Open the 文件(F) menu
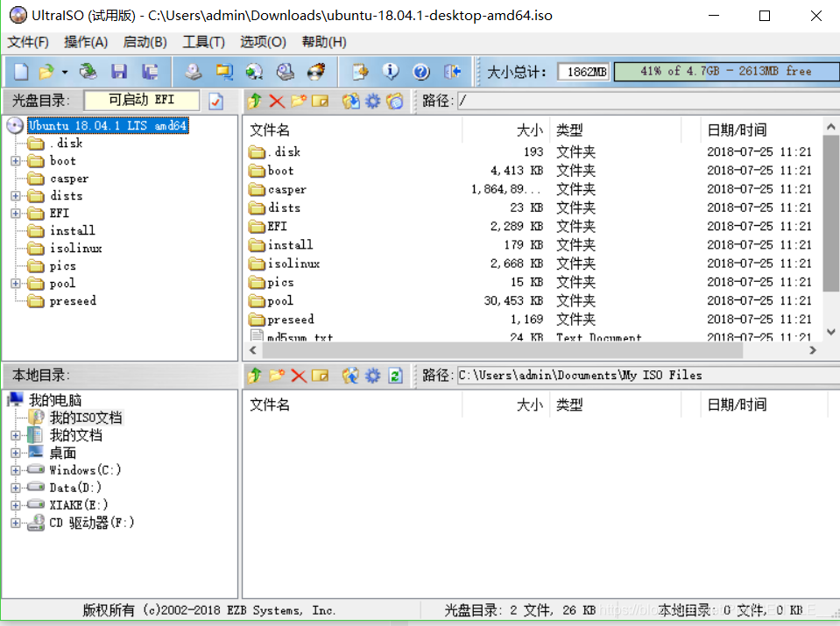The width and height of the screenshot is (840, 626). [28, 42]
